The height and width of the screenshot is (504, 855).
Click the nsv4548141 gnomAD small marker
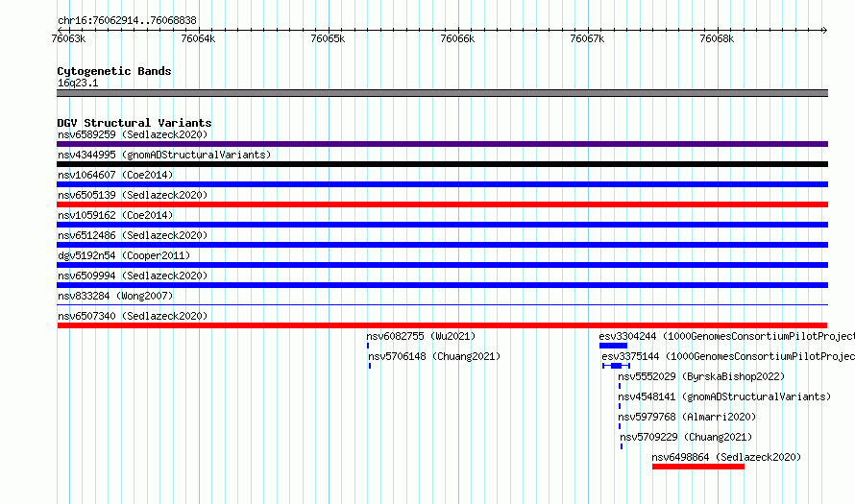620,406
